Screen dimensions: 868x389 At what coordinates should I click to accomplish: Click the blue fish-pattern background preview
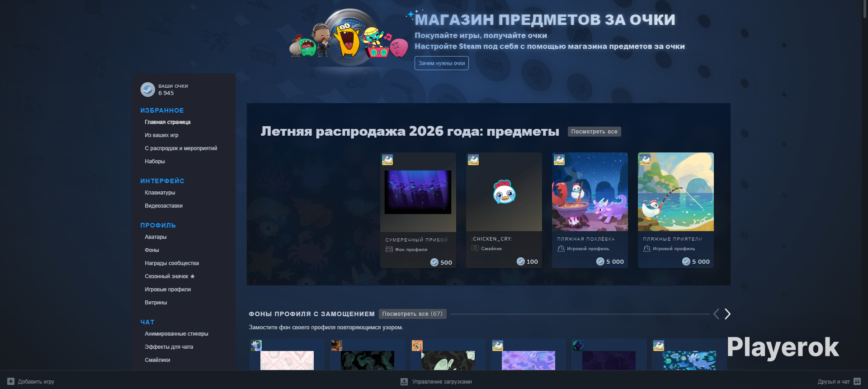(689, 361)
